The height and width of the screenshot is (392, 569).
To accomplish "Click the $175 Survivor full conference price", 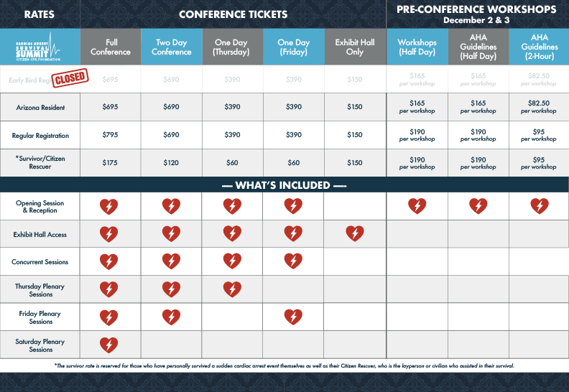I will click(x=111, y=163).
